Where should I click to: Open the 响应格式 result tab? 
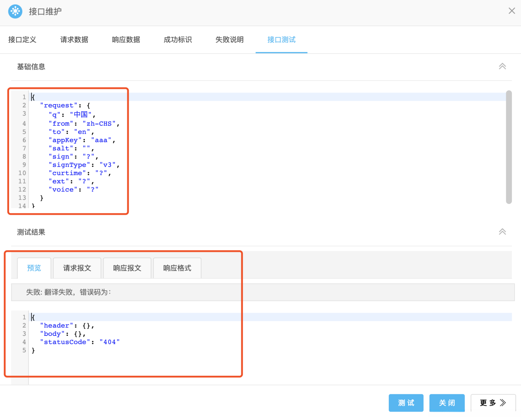pos(177,268)
